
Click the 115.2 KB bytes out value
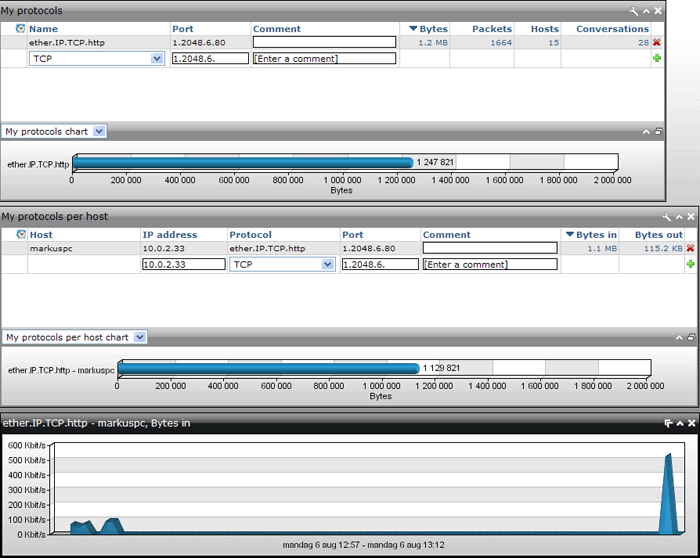pos(663,249)
